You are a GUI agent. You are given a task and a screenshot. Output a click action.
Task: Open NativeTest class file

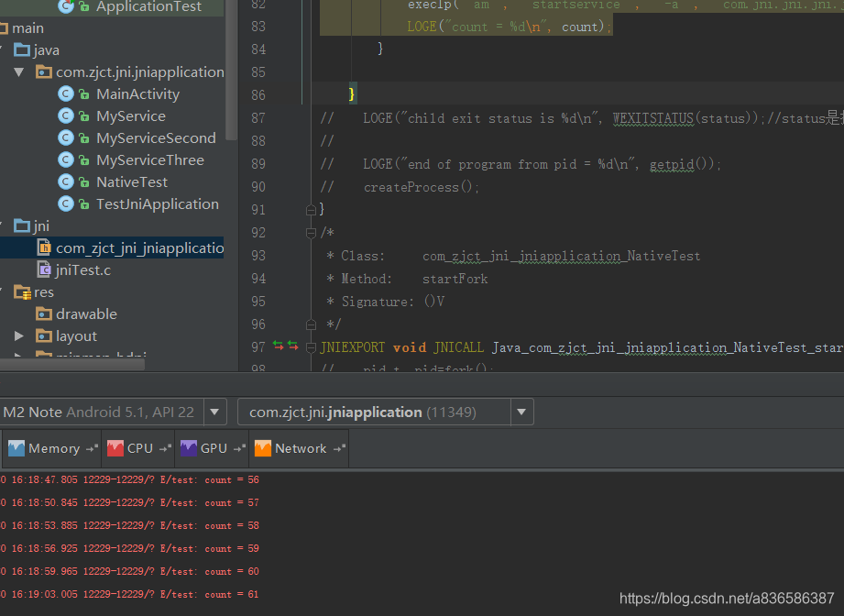[132, 182]
